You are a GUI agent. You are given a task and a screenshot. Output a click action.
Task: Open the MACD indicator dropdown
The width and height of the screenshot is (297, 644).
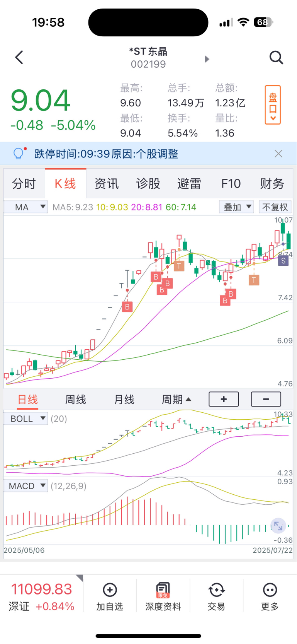25,486
